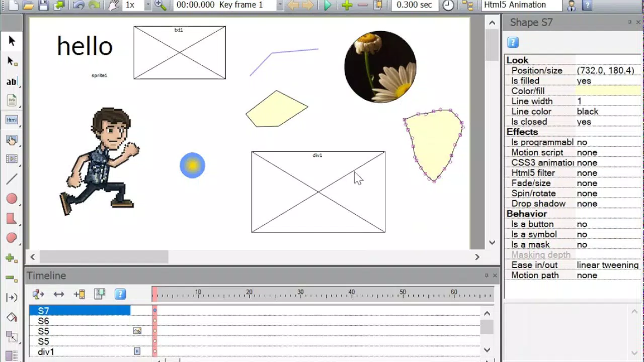
Task: Add a key frame with the green plus
Action: click(x=347, y=5)
